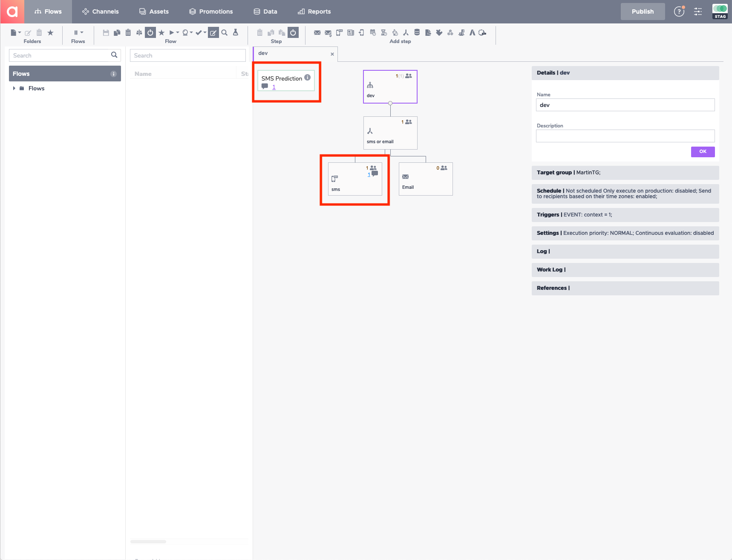Click the align steps icon in Flow group

(139, 32)
